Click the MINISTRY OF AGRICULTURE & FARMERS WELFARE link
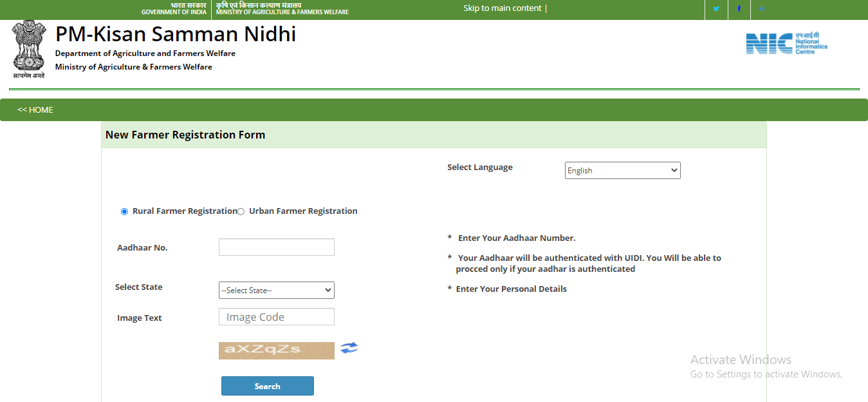Viewport: 868px width, 402px height. pyautogui.click(x=282, y=11)
